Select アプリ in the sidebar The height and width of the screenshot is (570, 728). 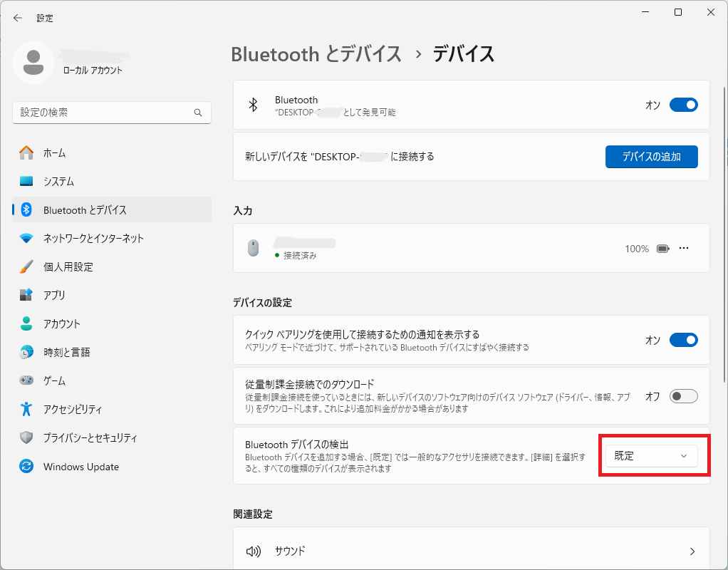point(112,295)
